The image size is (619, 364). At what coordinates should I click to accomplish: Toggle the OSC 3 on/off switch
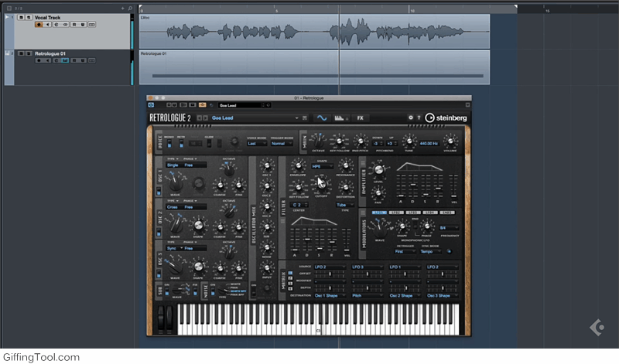[x=159, y=274]
